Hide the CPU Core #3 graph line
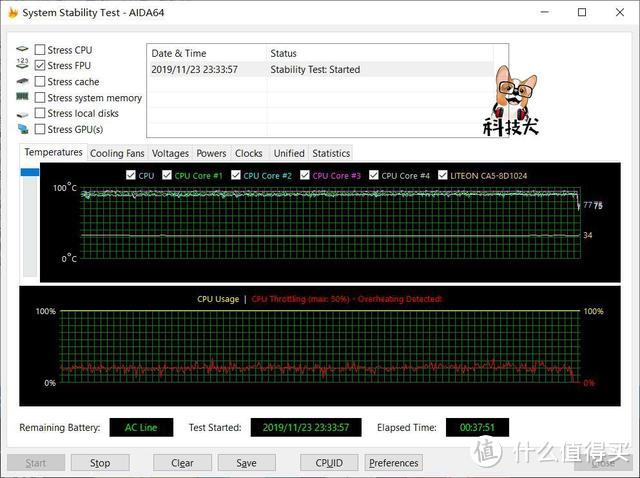The width and height of the screenshot is (640, 478). (x=304, y=175)
